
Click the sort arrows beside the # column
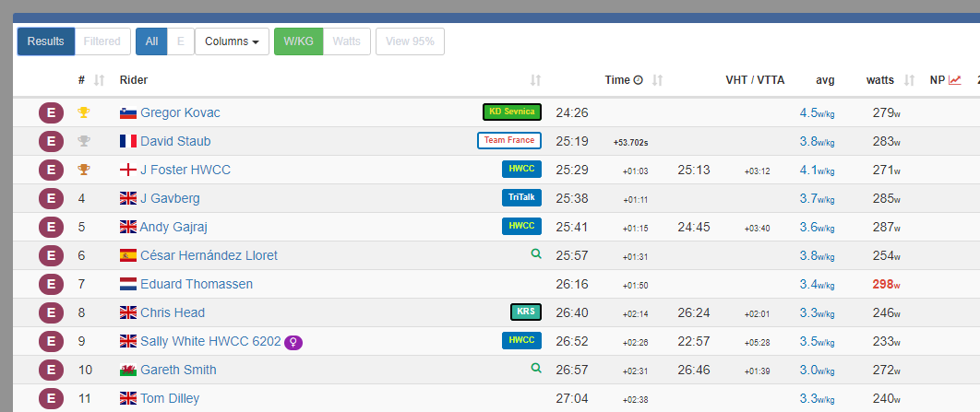click(100, 80)
